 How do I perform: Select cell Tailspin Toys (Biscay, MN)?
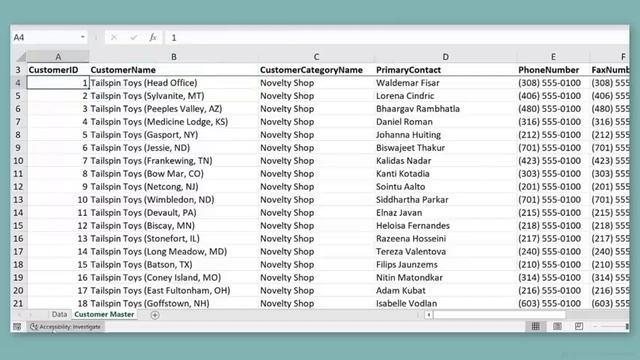point(173,226)
